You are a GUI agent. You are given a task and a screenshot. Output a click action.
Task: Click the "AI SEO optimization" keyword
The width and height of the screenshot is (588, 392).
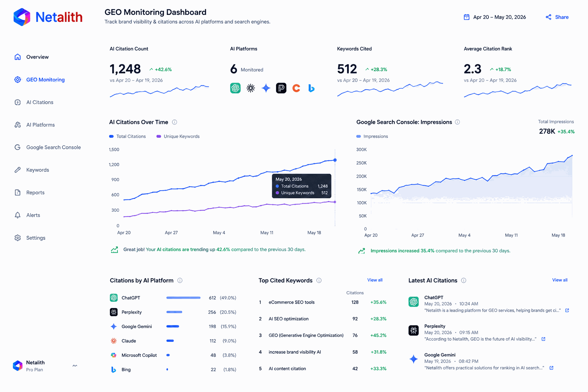(289, 319)
